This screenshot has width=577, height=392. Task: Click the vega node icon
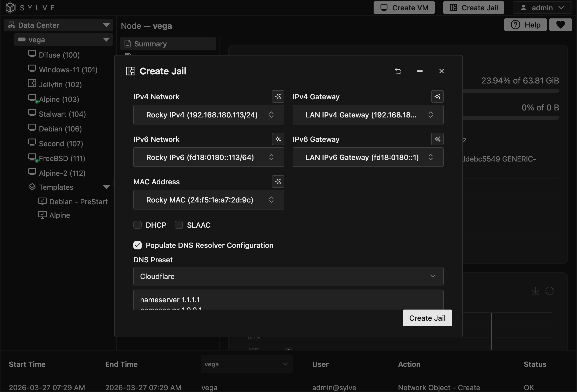(x=22, y=39)
